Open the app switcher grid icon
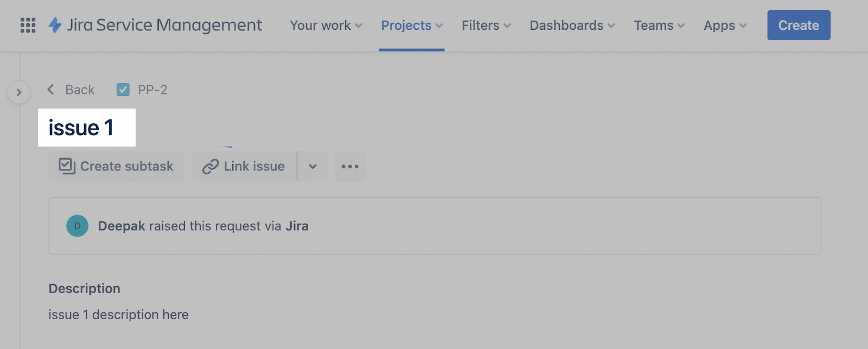The width and height of the screenshot is (868, 349). tap(28, 26)
